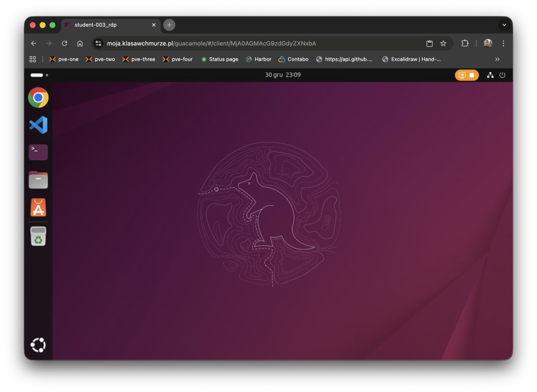Image resolution: width=537 pixels, height=392 pixels.
Task: Focus the address bar URL
Action: point(211,43)
